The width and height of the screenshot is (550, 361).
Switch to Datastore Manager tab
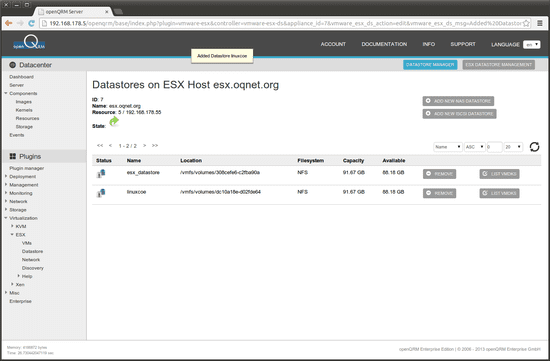pyautogui.click(x=430, y=65)
